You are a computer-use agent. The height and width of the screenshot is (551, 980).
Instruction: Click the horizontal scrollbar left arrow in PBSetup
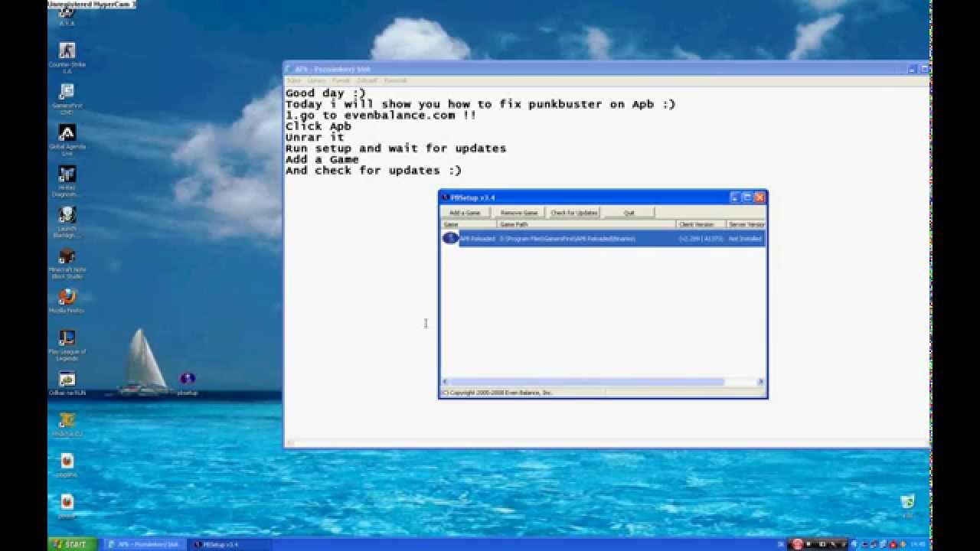pyautogui.click(x=445, y=381)
